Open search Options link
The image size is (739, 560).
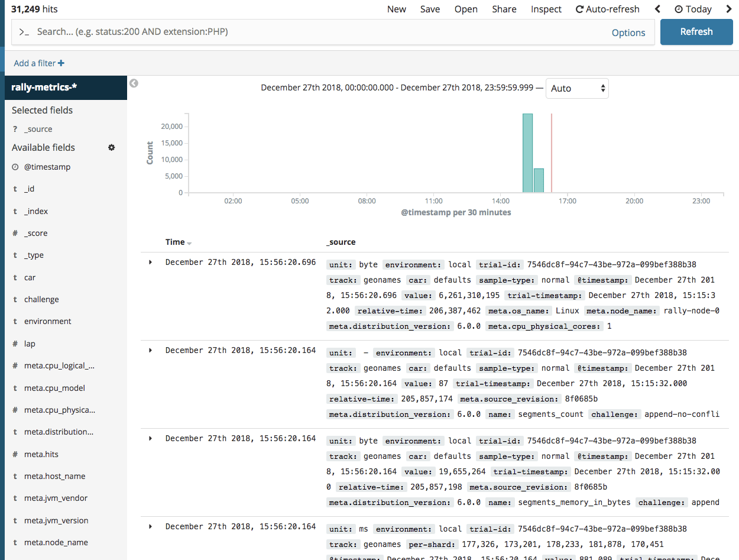(x=628, y=33)
